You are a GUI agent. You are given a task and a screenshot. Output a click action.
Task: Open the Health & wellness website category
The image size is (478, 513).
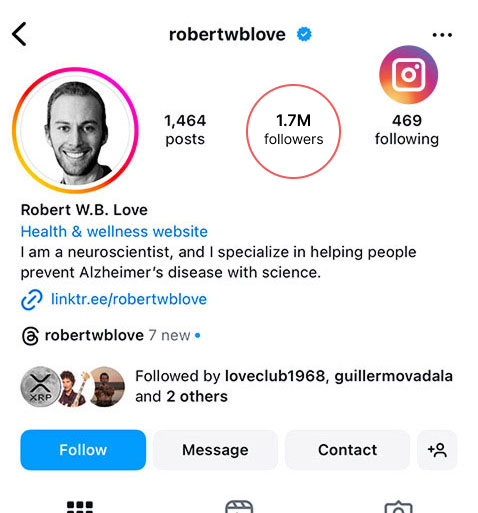114,231
